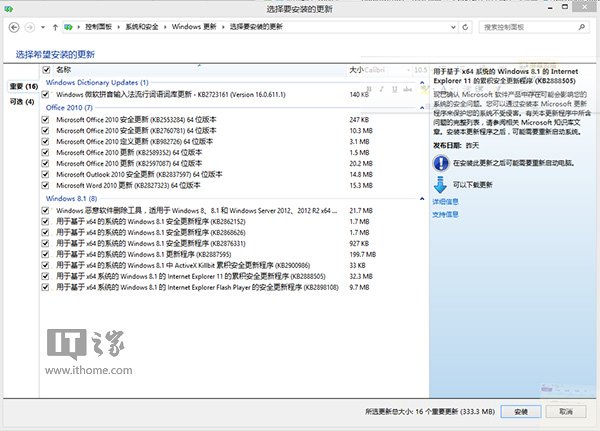Screen dimensions: 600x431
Task: Open the recent locations dropdown arrow
Action: click(43, 28)
